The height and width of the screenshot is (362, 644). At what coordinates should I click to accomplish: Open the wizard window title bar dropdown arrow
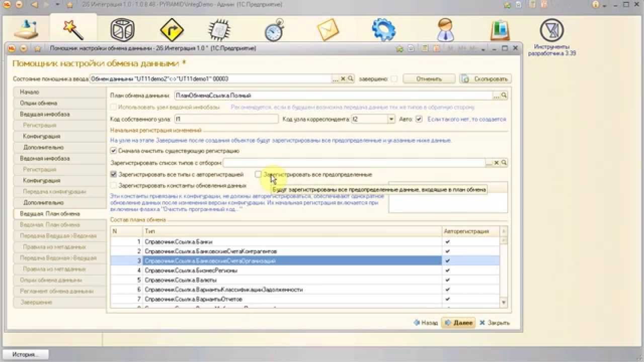23,49
